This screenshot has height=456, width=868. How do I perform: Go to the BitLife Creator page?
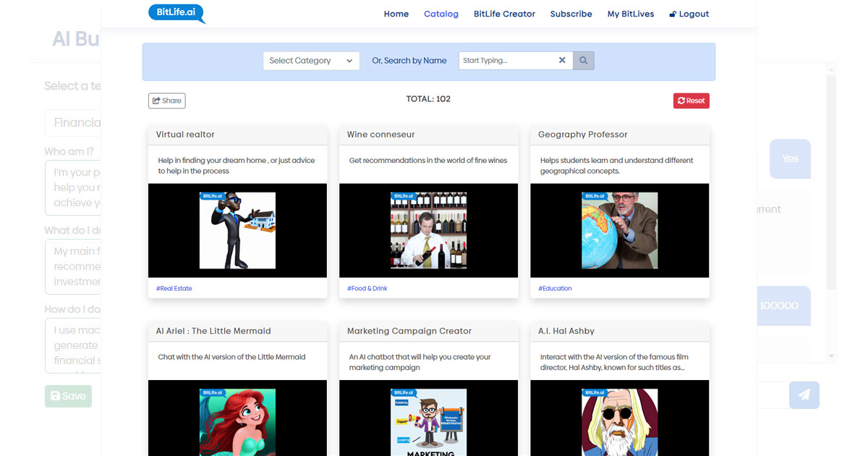[x=504, y=14]
